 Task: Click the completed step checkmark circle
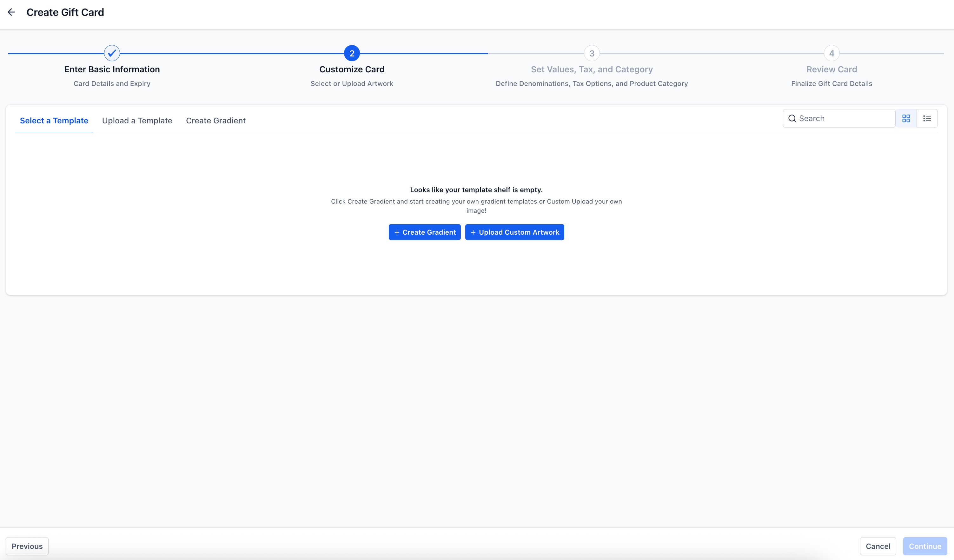(x=112, y=53)
